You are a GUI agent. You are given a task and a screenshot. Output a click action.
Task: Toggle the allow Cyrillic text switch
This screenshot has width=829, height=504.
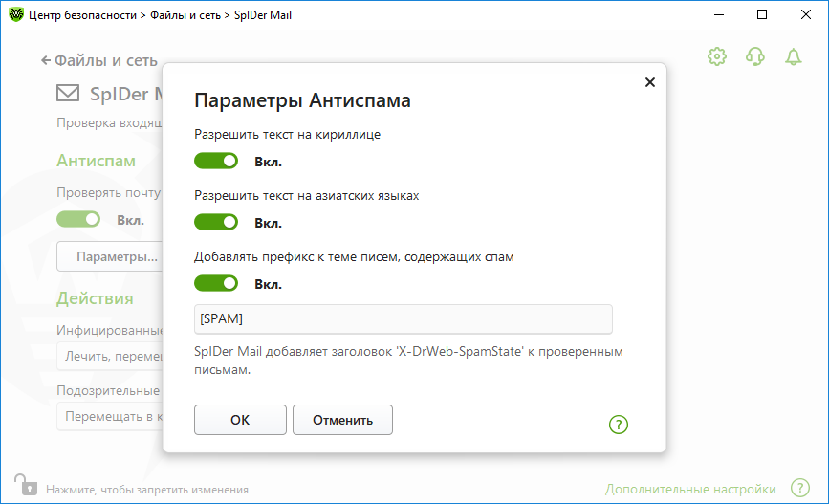point(216,161)
